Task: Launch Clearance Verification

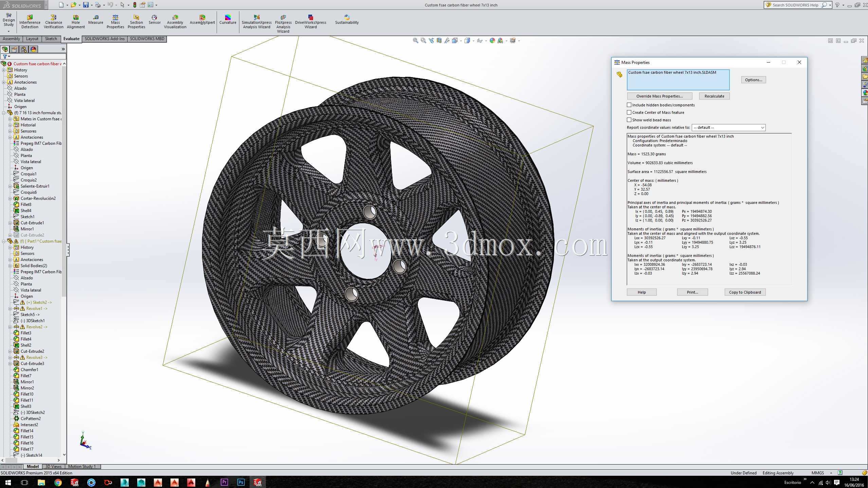Action: pos(53,22)
